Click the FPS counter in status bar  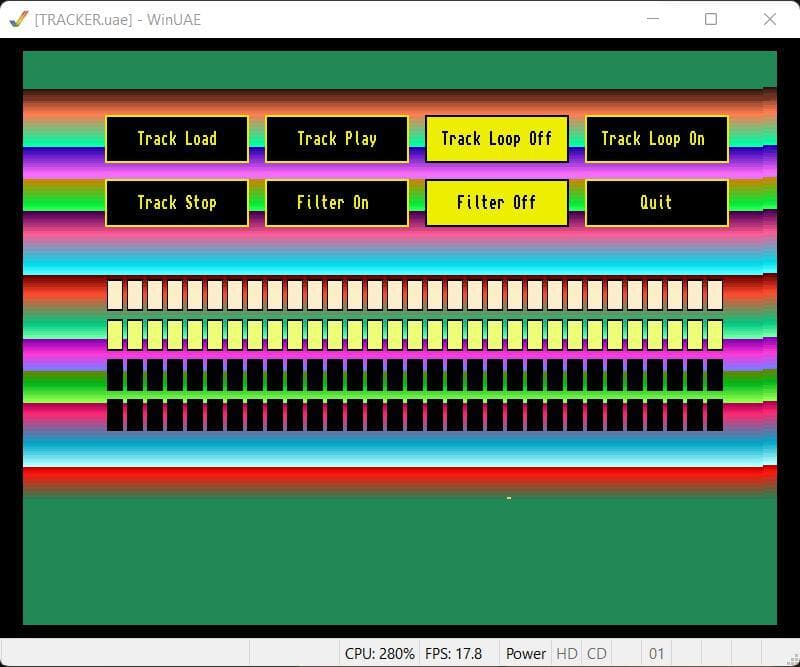tap(454, 654)
